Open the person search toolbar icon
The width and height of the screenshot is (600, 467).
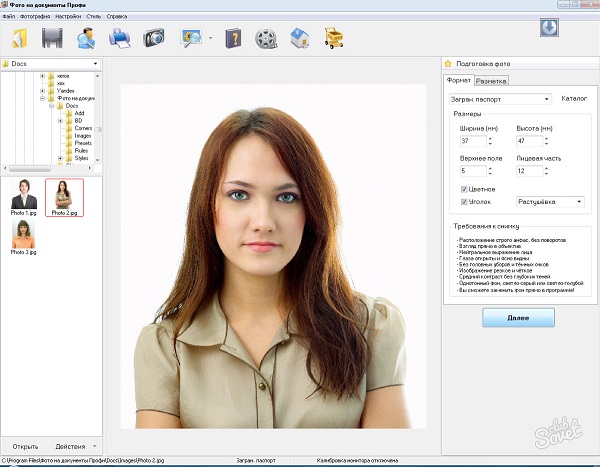click(86, 38)
